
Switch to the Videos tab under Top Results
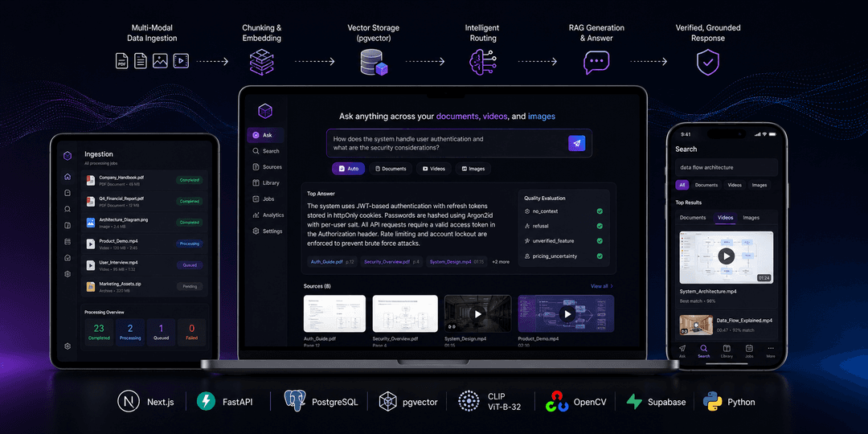(725, 218)
